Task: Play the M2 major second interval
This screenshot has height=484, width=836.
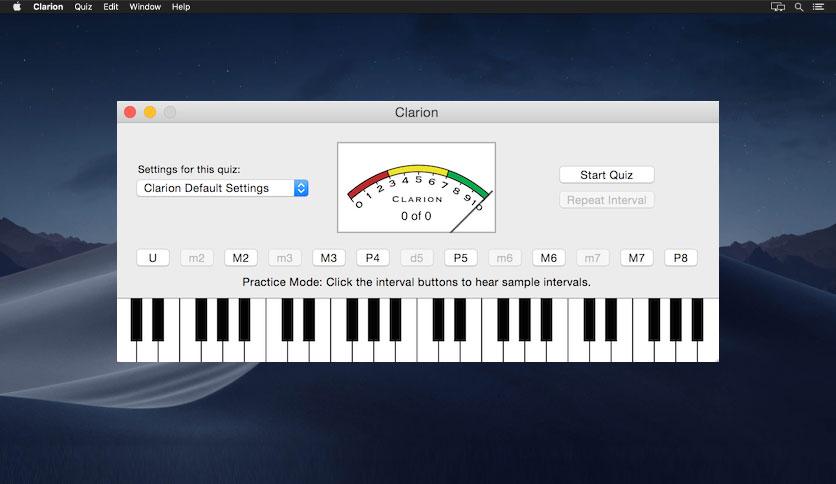Action: tap(240, 258)
